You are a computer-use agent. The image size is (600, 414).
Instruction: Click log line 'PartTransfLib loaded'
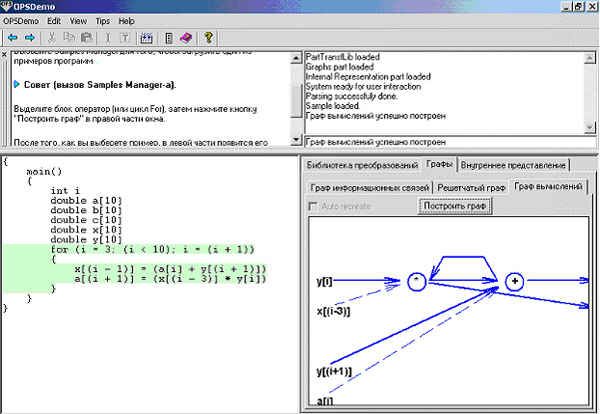point(342,57)
